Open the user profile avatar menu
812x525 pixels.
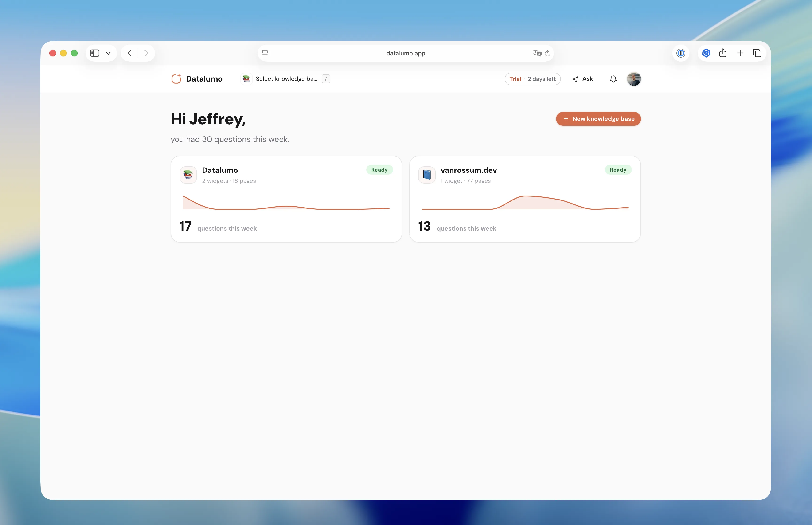(634, 79)
